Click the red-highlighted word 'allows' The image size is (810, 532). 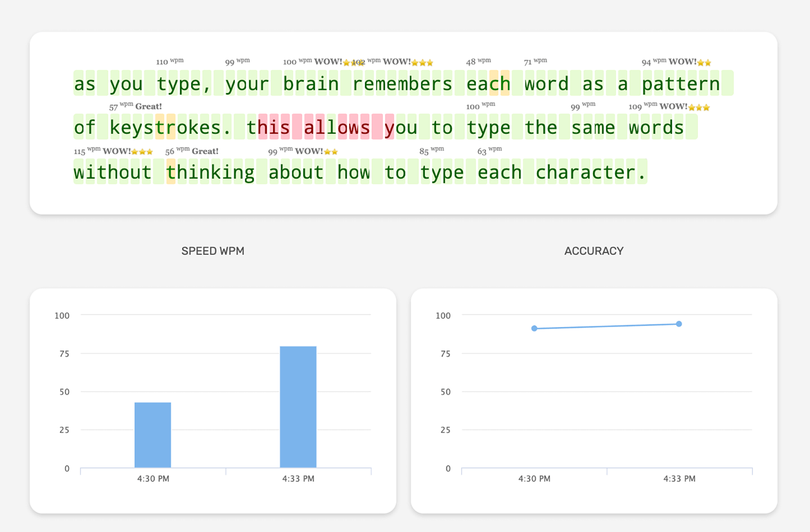point(337,128)
